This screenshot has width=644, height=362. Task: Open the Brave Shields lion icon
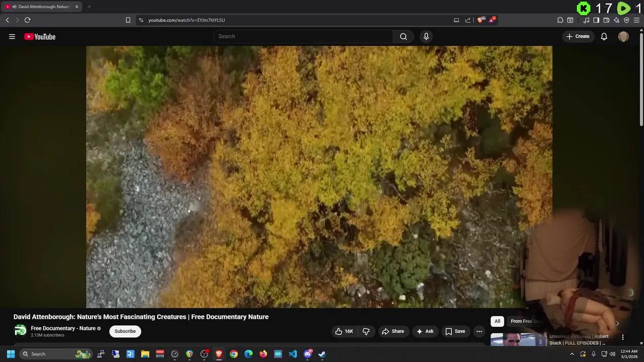click(x=480, y=20)
